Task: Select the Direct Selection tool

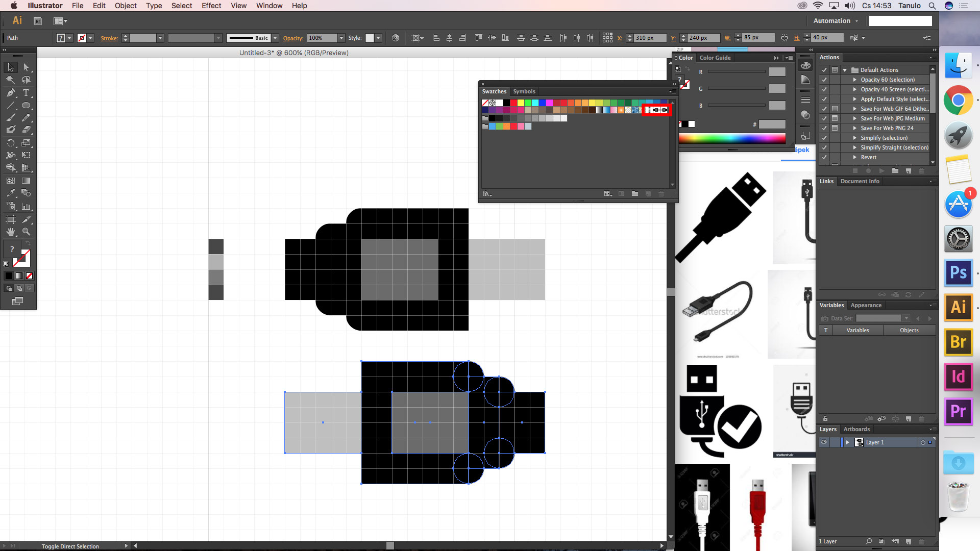Action: (26, 67)
